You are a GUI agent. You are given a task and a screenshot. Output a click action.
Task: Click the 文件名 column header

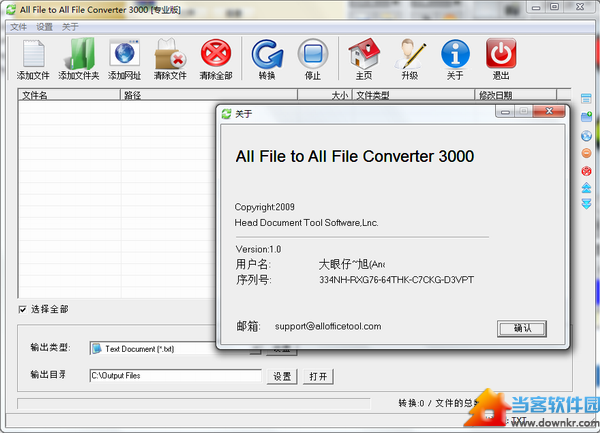coord(69,95)
